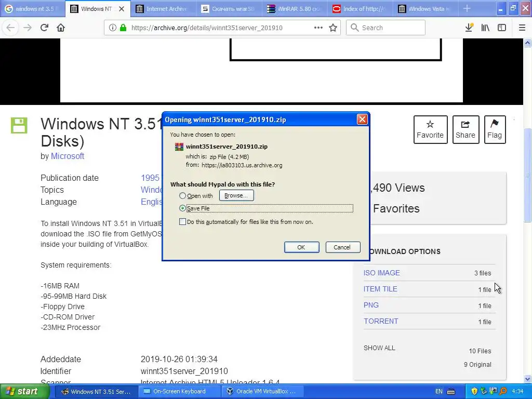Click the page scrollbar up arrow
The height and width of the screenshot is (399, 532).
point(528,43)
